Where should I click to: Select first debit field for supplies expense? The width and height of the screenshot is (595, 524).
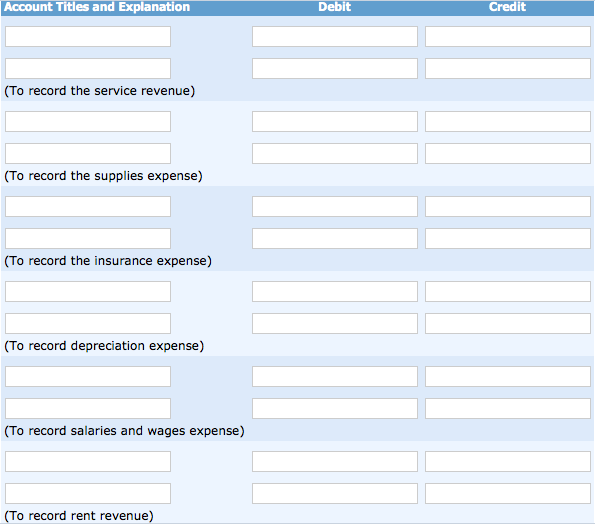coord(335,121)
